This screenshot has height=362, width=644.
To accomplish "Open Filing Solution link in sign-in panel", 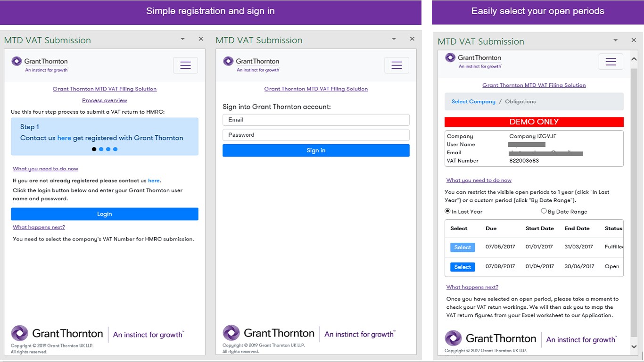I will tap(316, 89).
